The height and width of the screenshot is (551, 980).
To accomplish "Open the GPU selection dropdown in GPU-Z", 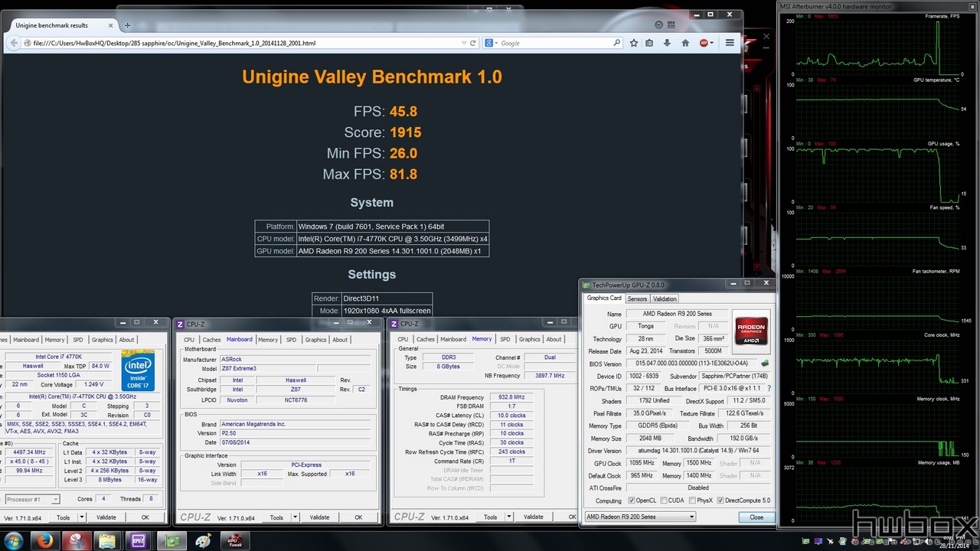I will click(x=639, y=517).
